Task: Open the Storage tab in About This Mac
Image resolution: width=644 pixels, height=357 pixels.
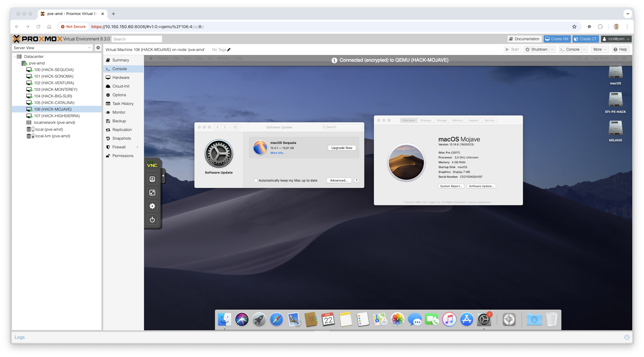Action: (441, 120)
